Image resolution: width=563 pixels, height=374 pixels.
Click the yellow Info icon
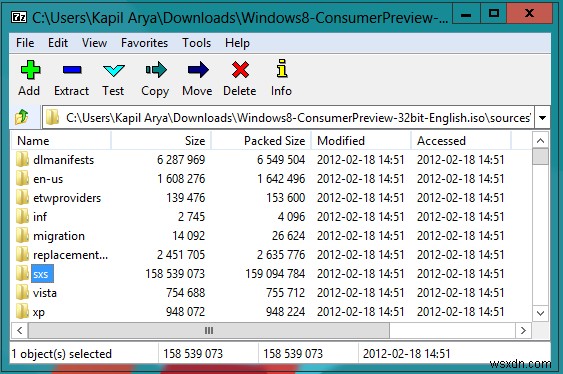pos(282,68)
